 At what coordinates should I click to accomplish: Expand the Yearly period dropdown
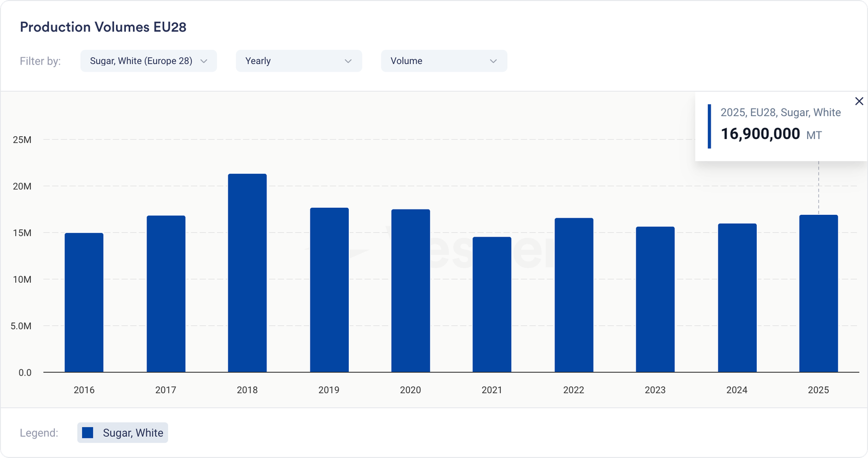(298, 61)
